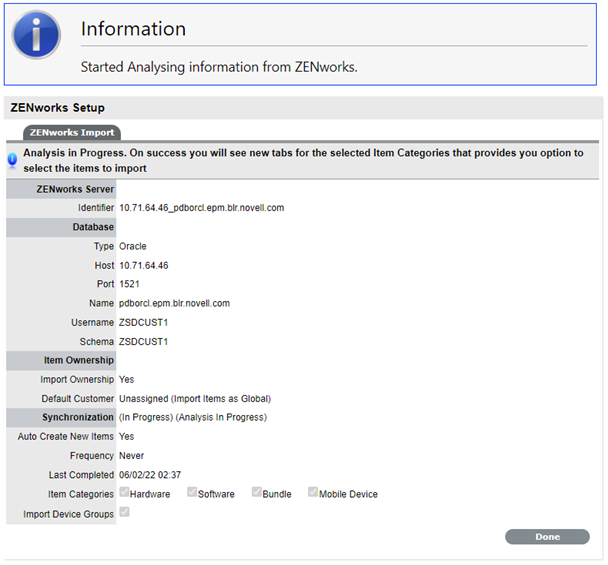Click the Auto Create New Items value Yes
Screen dimensions: 608x565
(x=126, y=437)
